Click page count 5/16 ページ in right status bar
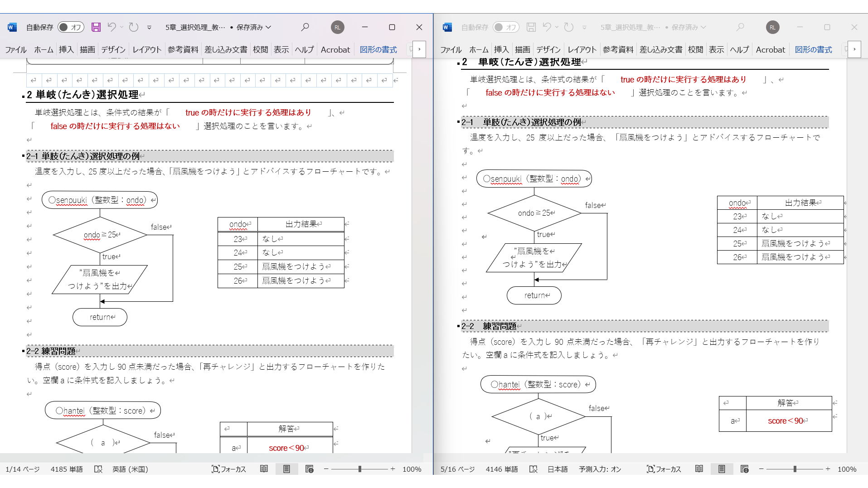 458,469
